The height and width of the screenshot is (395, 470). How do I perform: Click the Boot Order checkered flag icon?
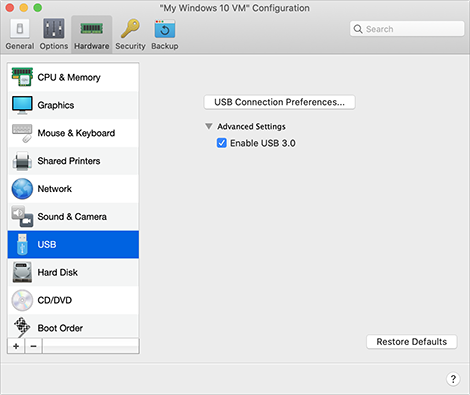coord(22,327)
